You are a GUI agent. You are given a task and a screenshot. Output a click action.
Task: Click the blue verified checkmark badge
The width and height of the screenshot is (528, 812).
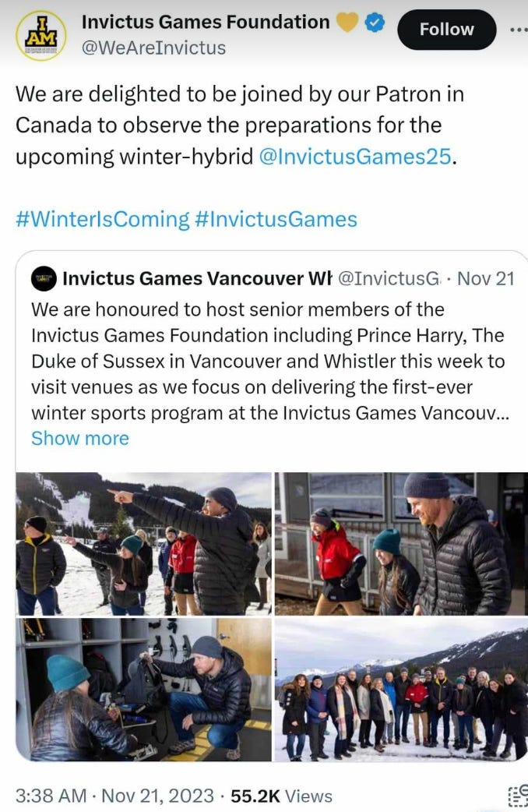375,23
